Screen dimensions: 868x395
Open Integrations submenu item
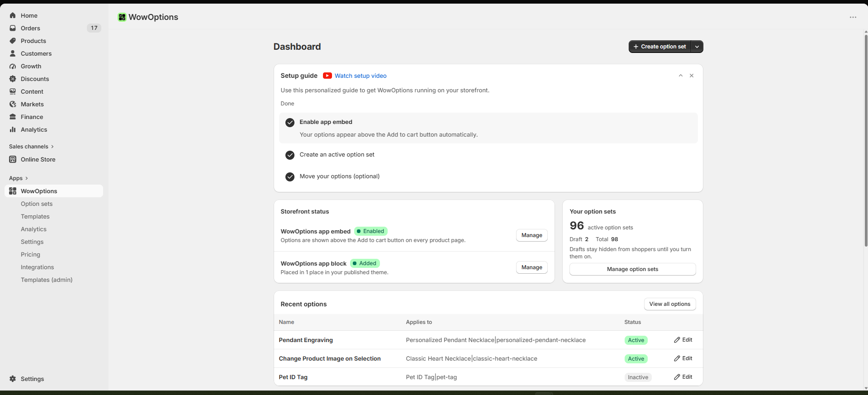[37, 267]
